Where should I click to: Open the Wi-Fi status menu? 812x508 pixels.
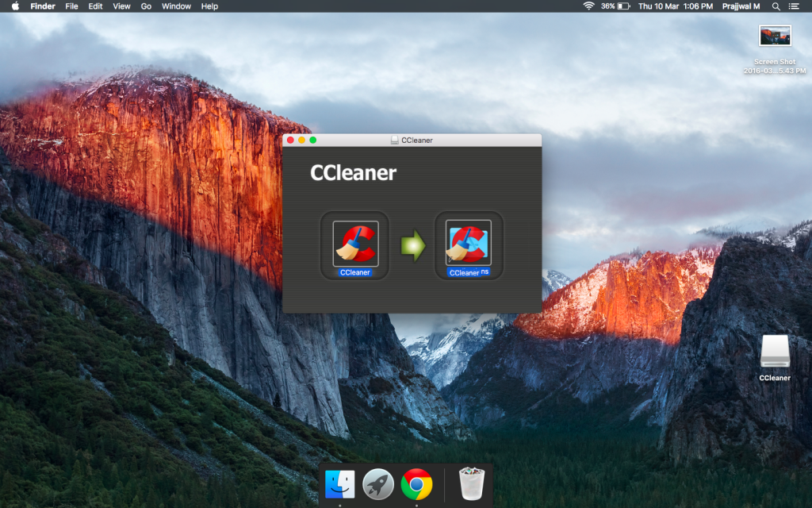pos(588,6)
